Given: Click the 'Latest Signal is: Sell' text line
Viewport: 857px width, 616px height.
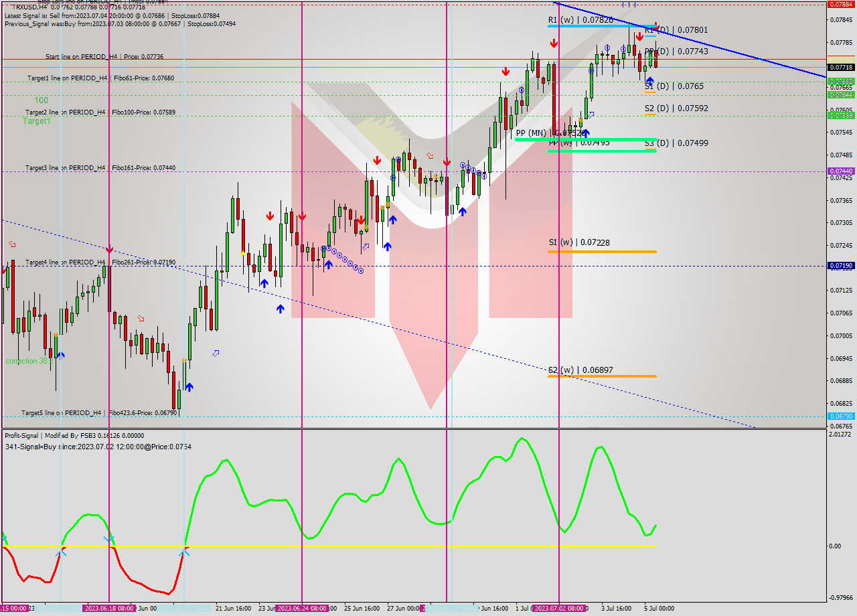Looking at the screenshot, I should click(112, 15).
